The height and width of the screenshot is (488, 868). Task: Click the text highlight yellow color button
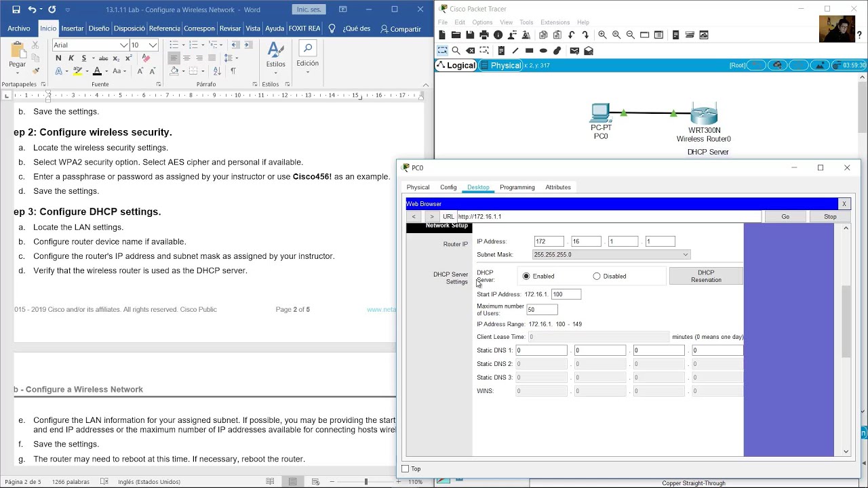tap(78, 70)
